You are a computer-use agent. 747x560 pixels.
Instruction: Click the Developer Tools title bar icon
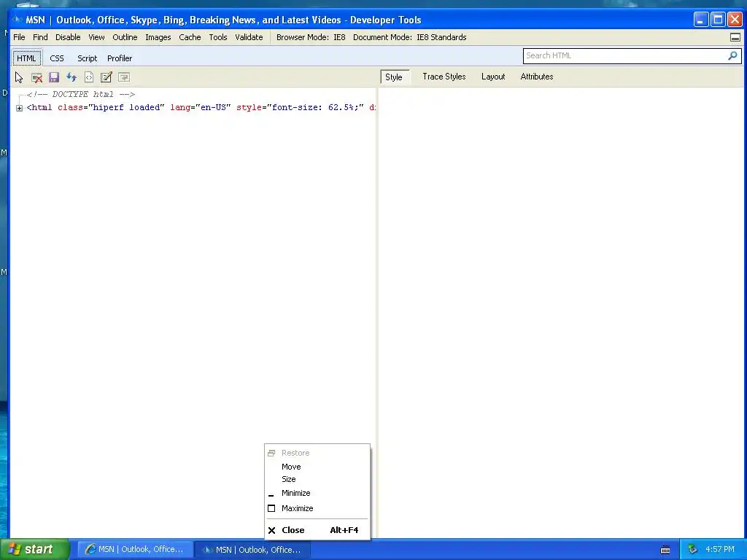18,20
